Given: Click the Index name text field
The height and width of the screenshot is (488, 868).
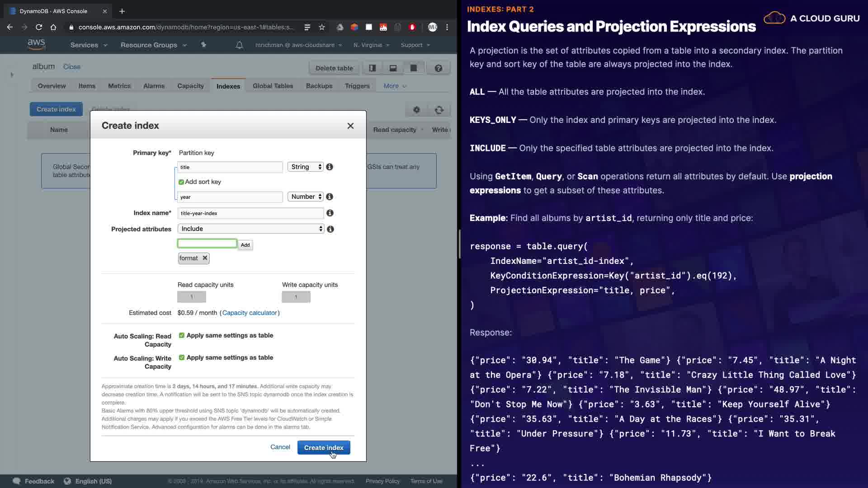Looking at the screenshot, I should pos(250,213).
